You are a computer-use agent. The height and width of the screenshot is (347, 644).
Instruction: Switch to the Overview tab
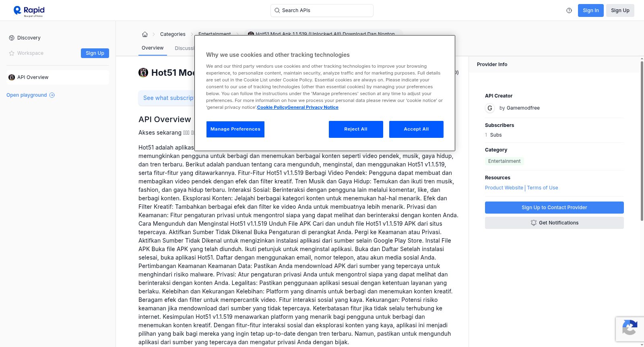pyautogui.click(x=153, y=48)
